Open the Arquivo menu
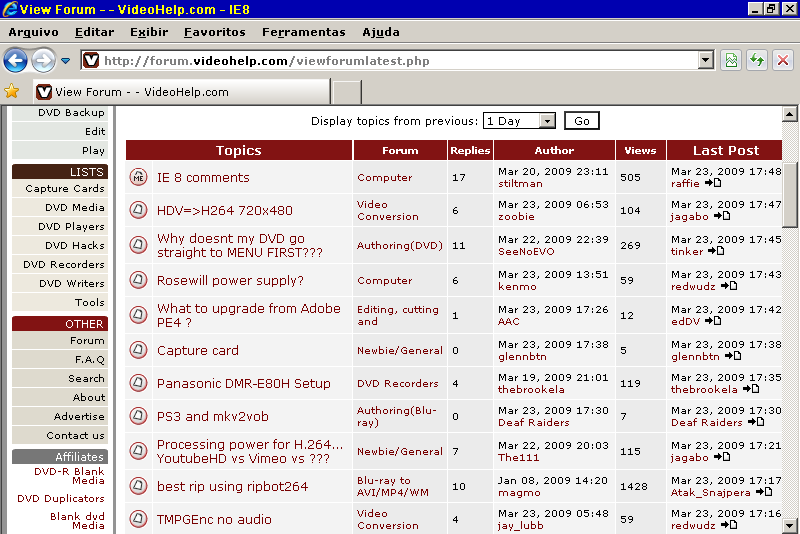The height and width of the screenshot is (534, 800). tap(33, 32)
